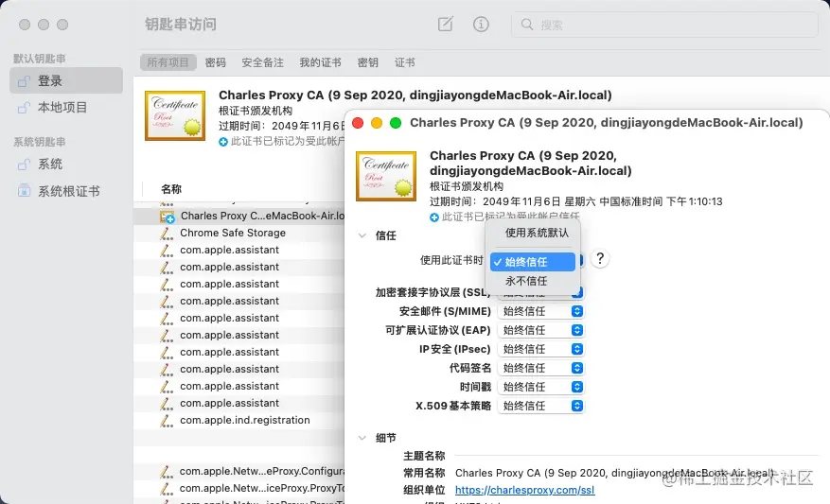Close the Charles Proxy CA certificate window

tap(358, 123)
